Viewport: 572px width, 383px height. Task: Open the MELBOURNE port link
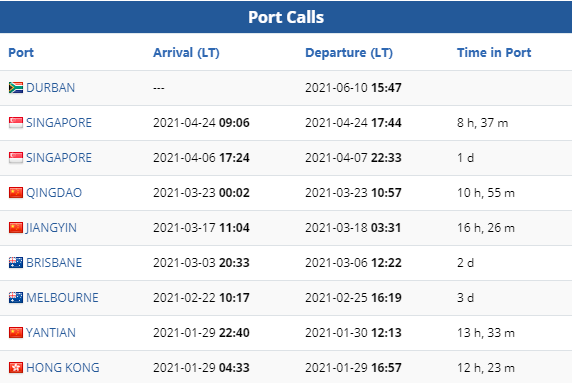pyautogui.click(x=62, y=298)
